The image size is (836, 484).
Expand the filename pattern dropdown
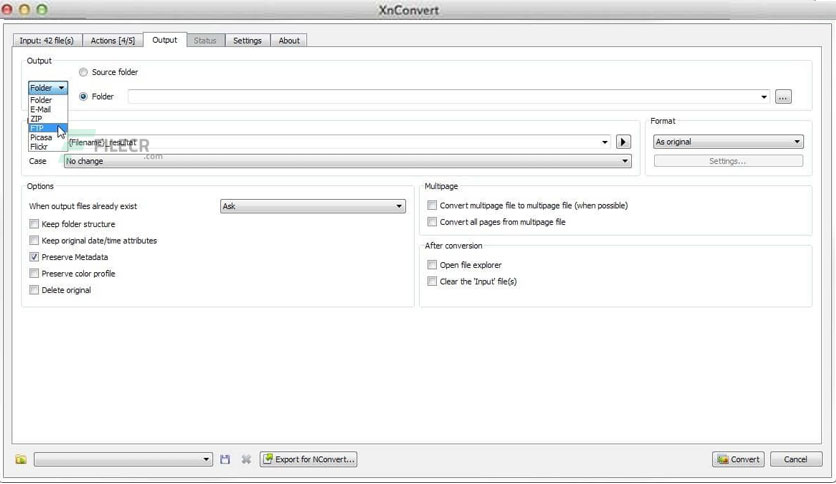pos(605,142)
